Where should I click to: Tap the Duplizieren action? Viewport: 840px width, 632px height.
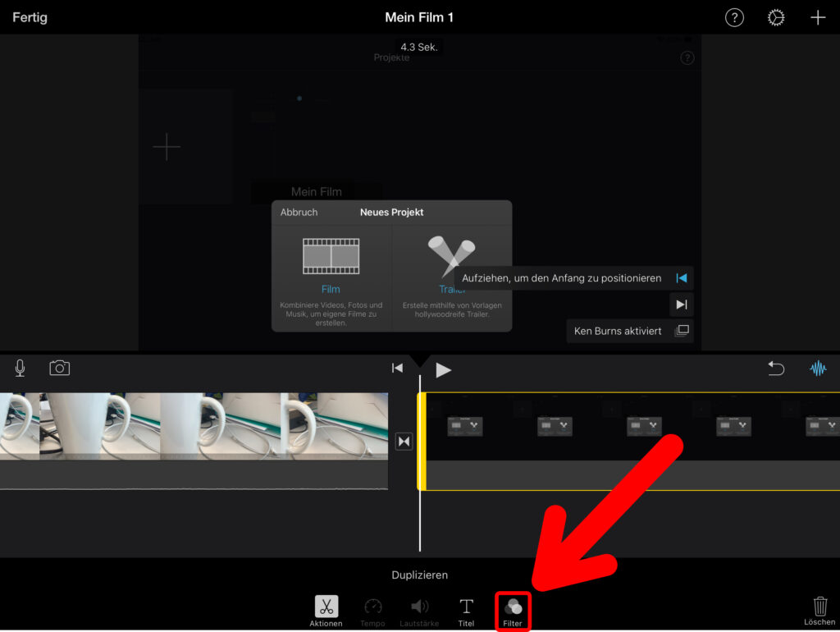[x=420, y=575]
